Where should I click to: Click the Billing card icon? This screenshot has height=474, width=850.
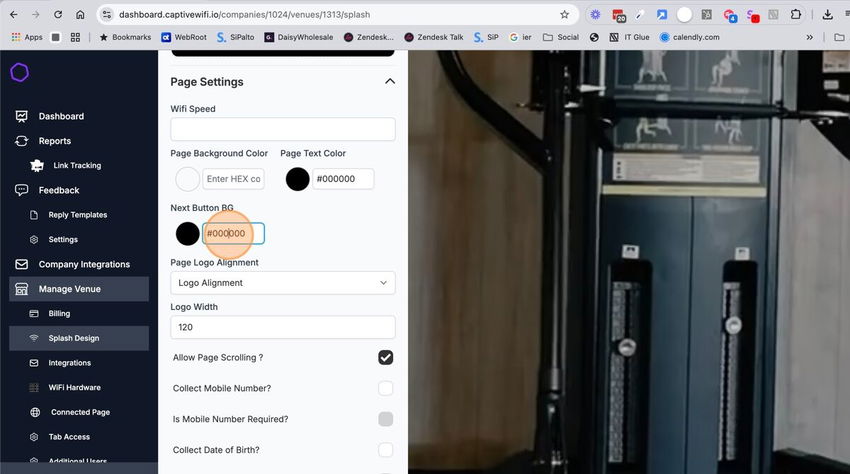pos(34,313)
